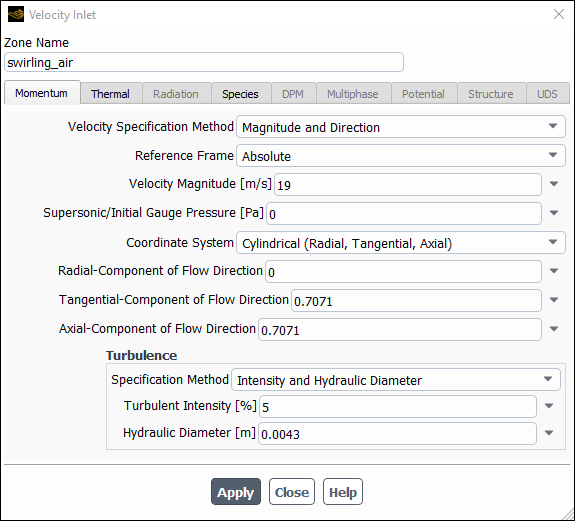Expand Reference Frame dropdown
This screenshot has height=521, width=575.
click(x=400, y=155)
